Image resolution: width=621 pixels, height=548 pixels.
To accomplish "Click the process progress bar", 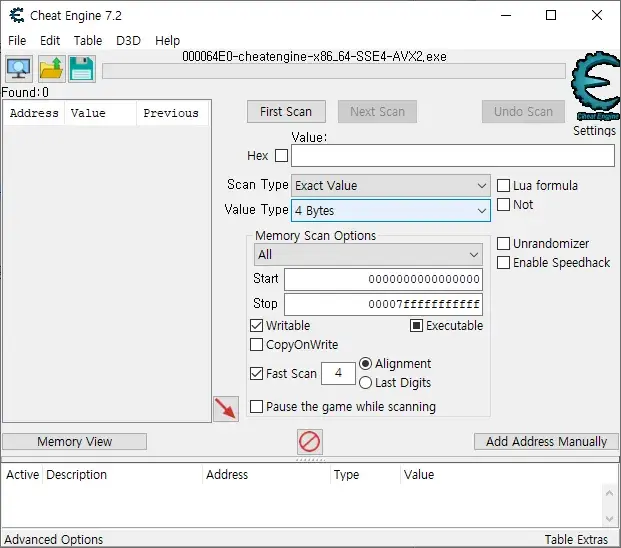I will 333,71.
